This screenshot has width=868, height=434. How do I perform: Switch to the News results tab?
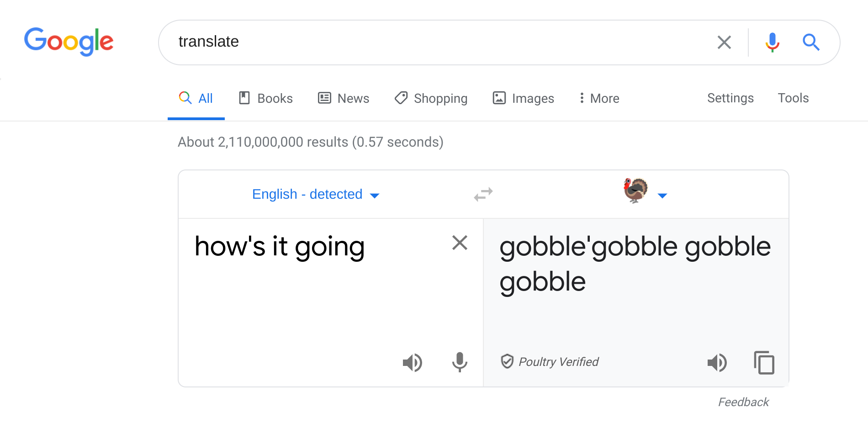[343, 98]
